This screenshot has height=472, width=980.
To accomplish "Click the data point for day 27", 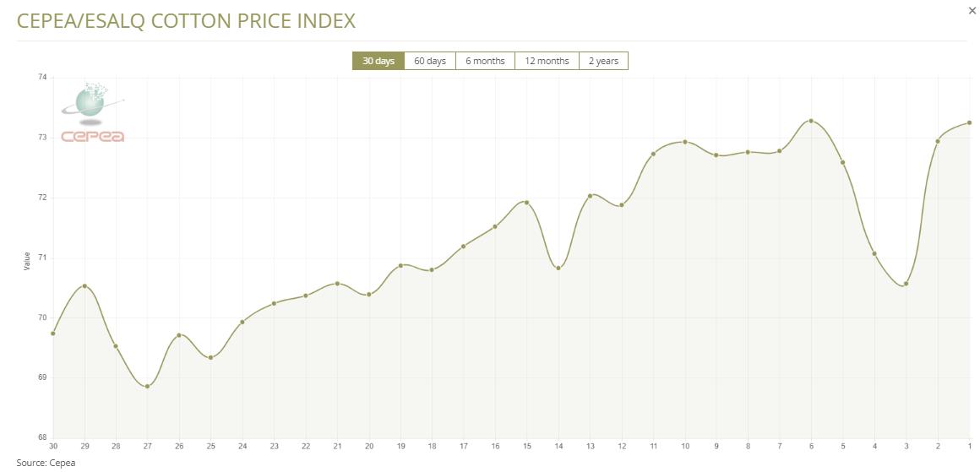I will [147, 387].
